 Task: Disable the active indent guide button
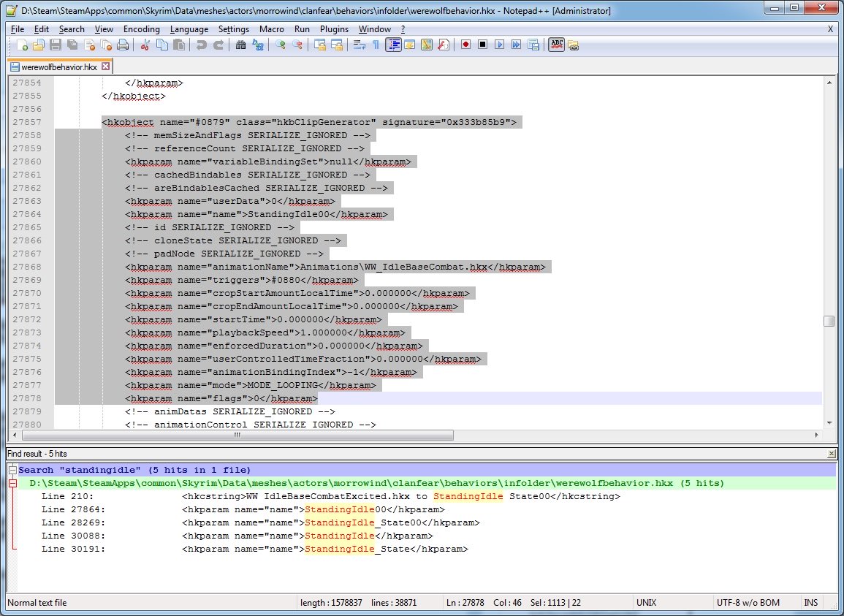pos(393,45)
